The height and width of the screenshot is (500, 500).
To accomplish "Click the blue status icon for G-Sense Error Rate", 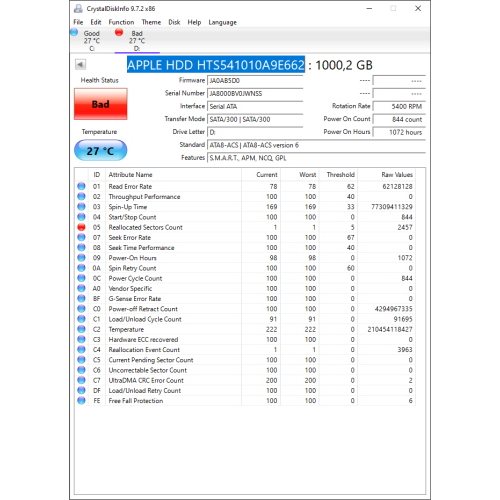I will (81, 299).
